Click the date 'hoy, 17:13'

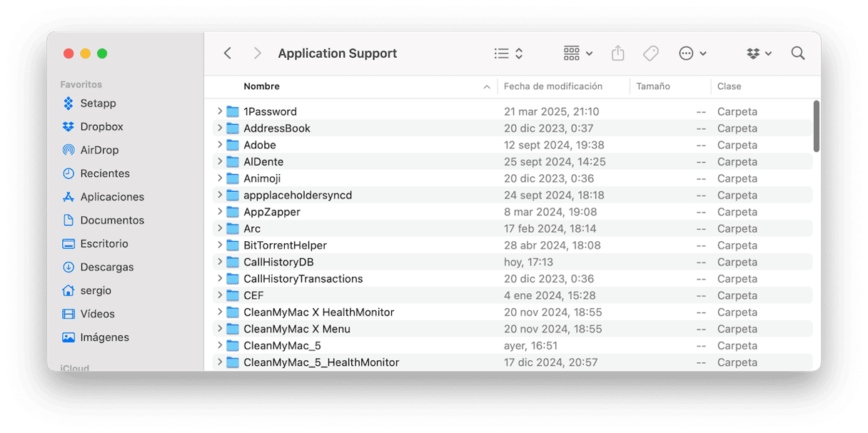528,262
